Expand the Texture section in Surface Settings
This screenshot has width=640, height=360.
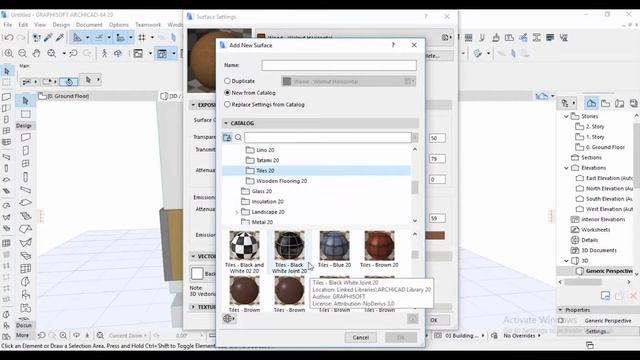[x=193, y=307]
